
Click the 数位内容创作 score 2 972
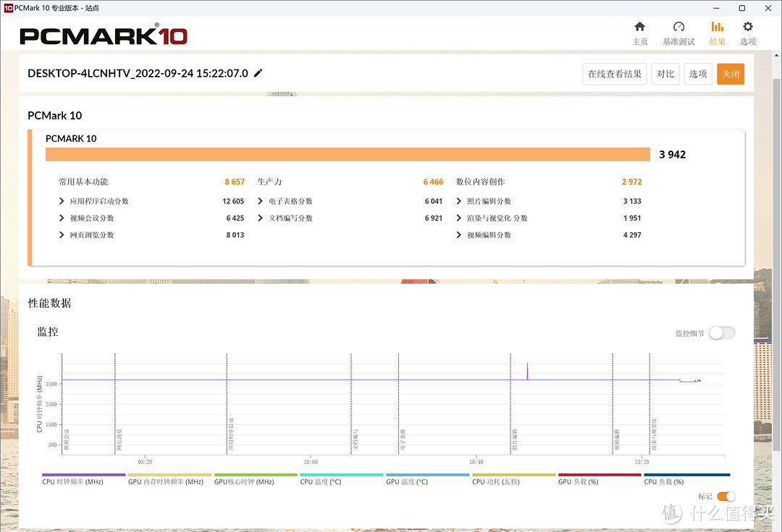pos(631,182)
